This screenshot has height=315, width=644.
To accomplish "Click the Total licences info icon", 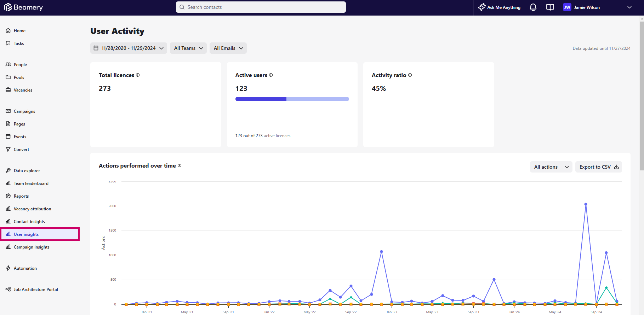I will (x=138, y=75).
